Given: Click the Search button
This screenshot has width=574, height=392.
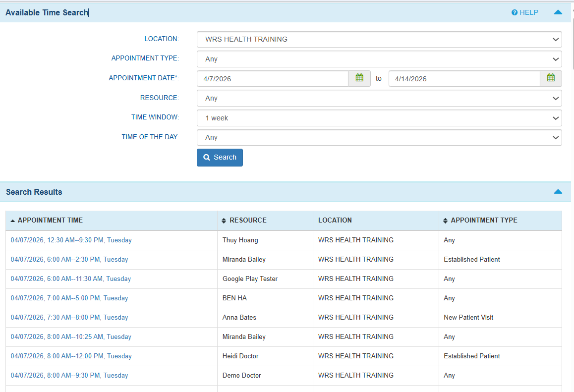Looking at the screenshot, I should click(220, 158).
